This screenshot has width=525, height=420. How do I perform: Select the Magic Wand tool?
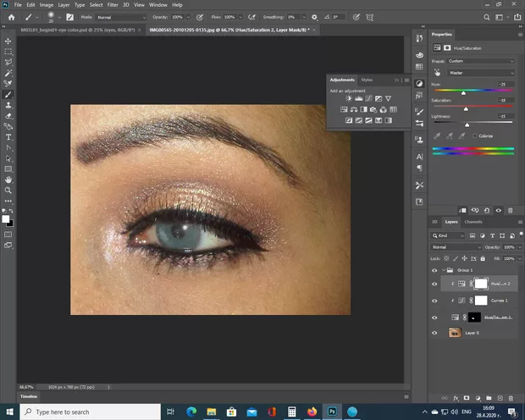(x=8, y=73)
